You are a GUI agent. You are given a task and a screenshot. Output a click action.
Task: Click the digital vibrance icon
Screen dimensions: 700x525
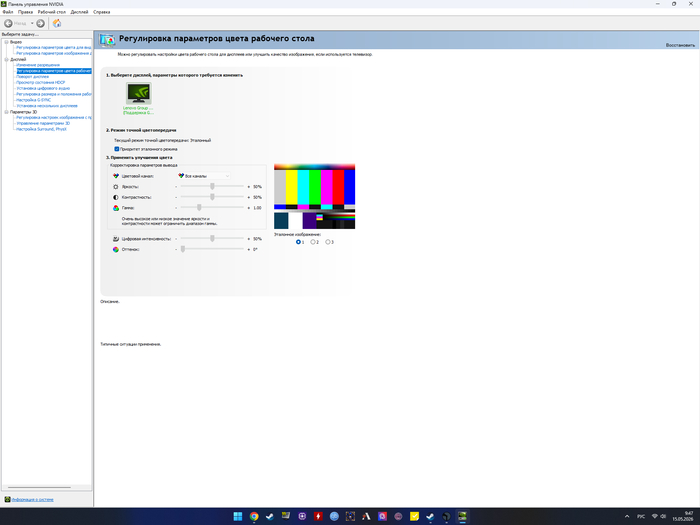pyautogui.click(x=116, y=239)
